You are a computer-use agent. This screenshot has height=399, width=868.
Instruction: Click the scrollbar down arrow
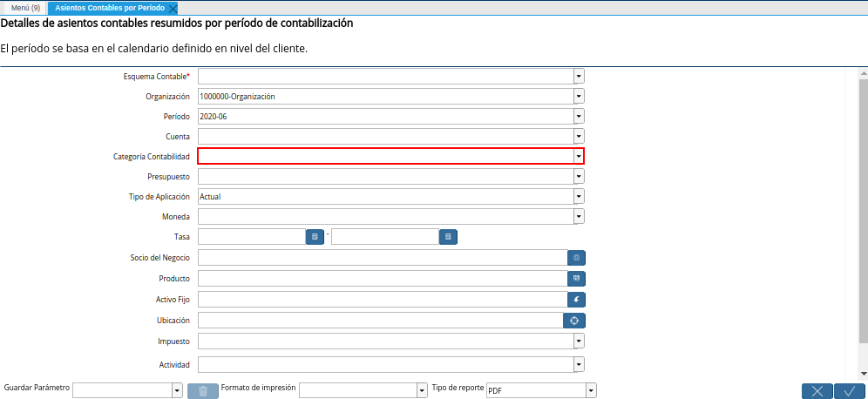coord(863,375)
